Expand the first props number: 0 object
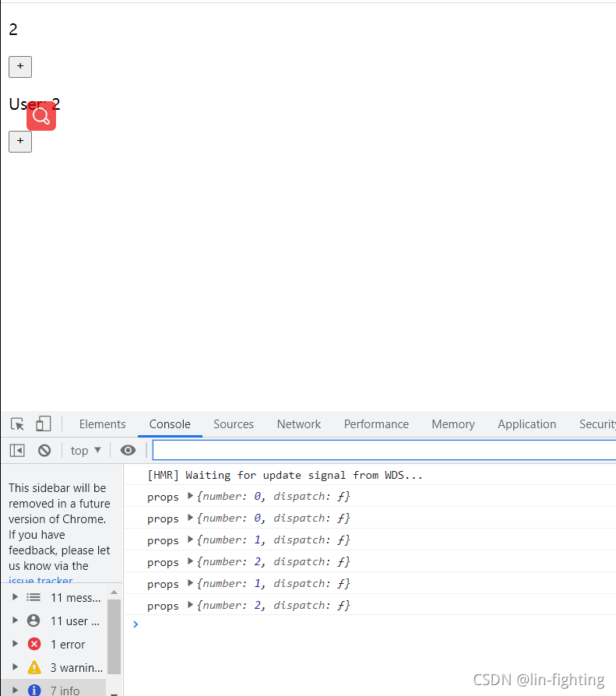This screenshot has height=696, width=616. [x=190, y=496]
